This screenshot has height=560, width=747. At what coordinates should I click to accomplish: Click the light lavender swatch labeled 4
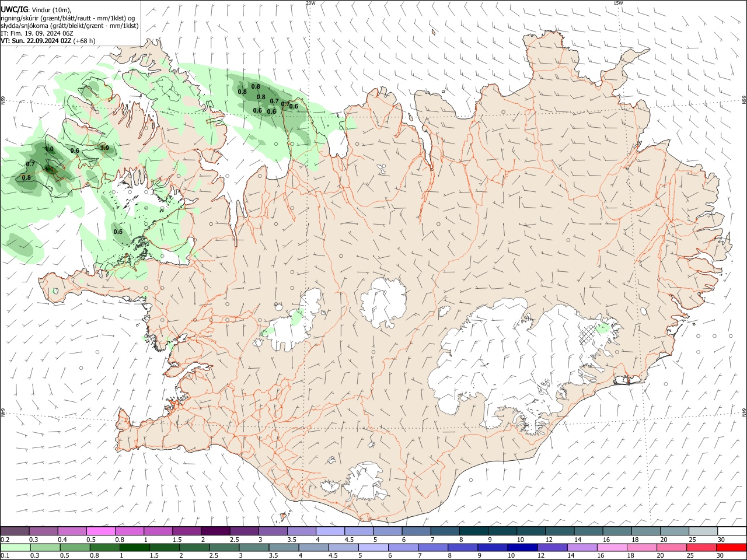pyautogui.click(x=330, y=531)
